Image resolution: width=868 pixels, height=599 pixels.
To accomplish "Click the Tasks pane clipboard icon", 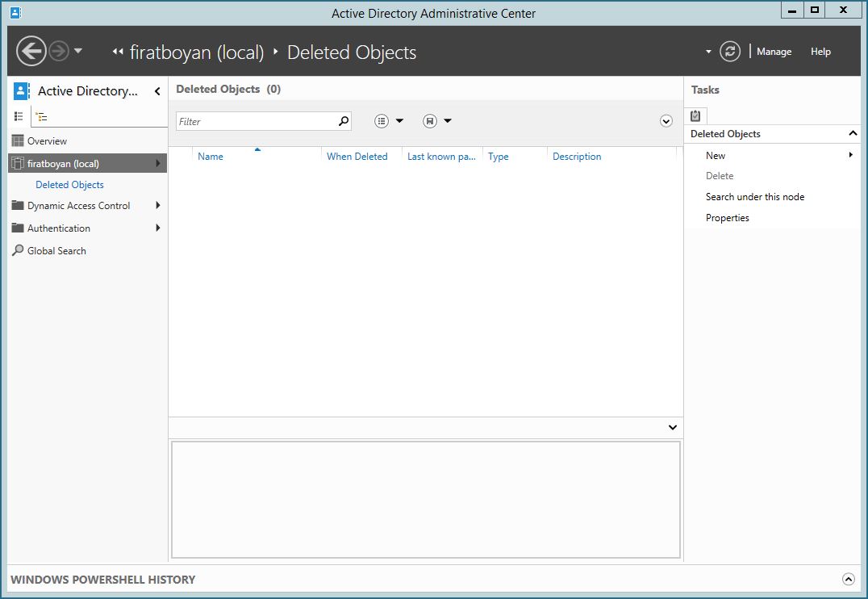I will click(696, 115).
